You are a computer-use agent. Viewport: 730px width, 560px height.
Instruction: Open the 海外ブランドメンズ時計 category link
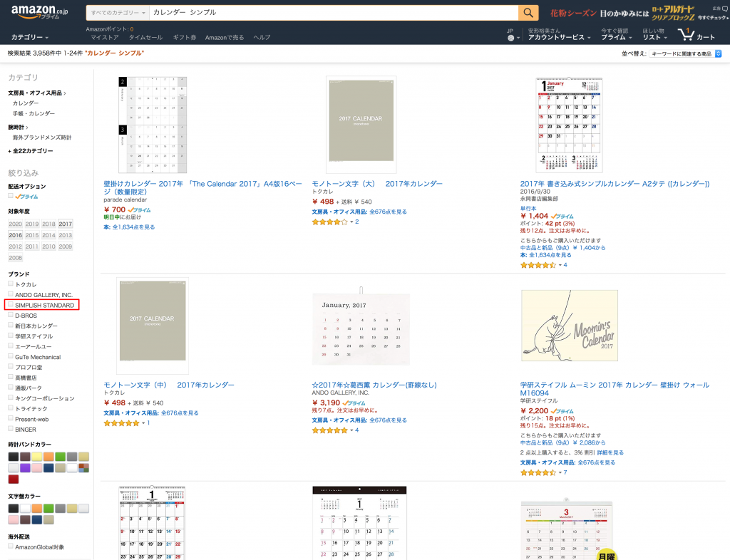click(42, 138)
